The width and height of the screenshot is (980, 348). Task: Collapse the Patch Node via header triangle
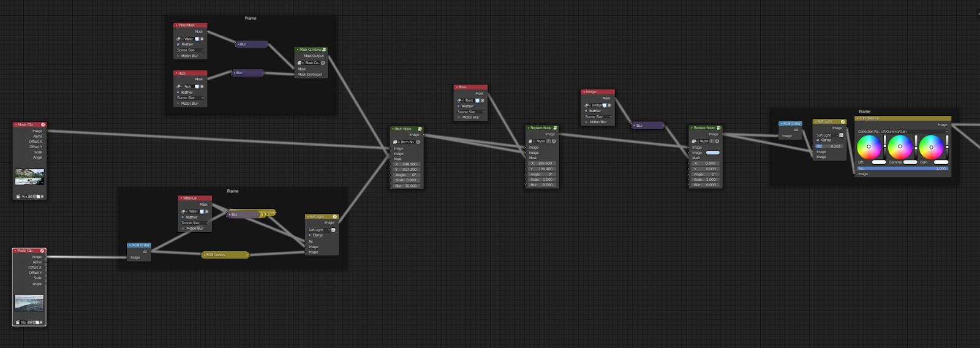393,129
